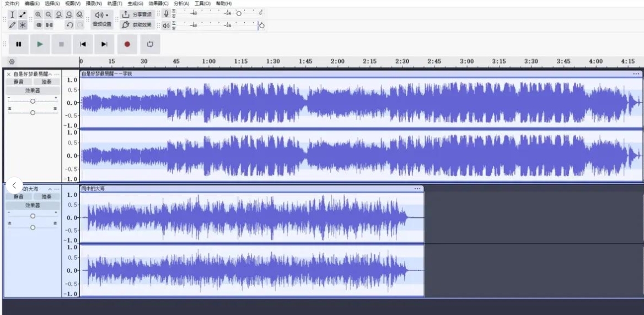Open 音频设置 audio setup dropdown
This screenshot has height=315, width=644.
pos(102,20)
